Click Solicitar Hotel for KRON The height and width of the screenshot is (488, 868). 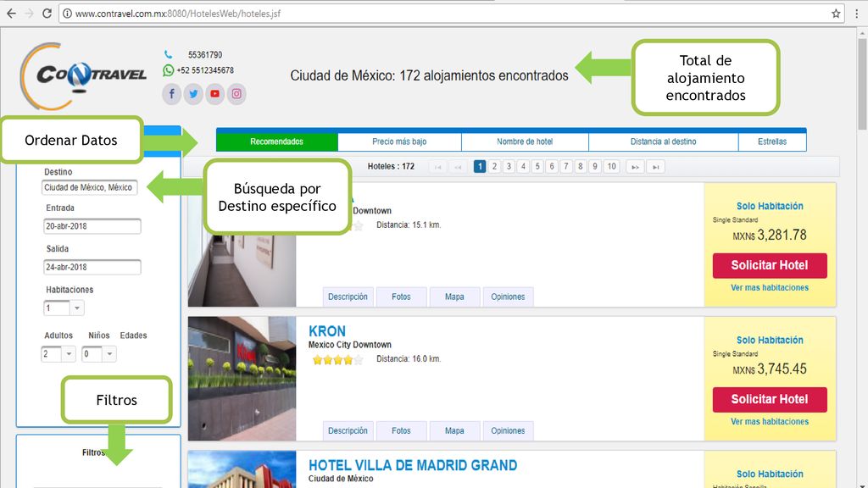pos(770,400)
